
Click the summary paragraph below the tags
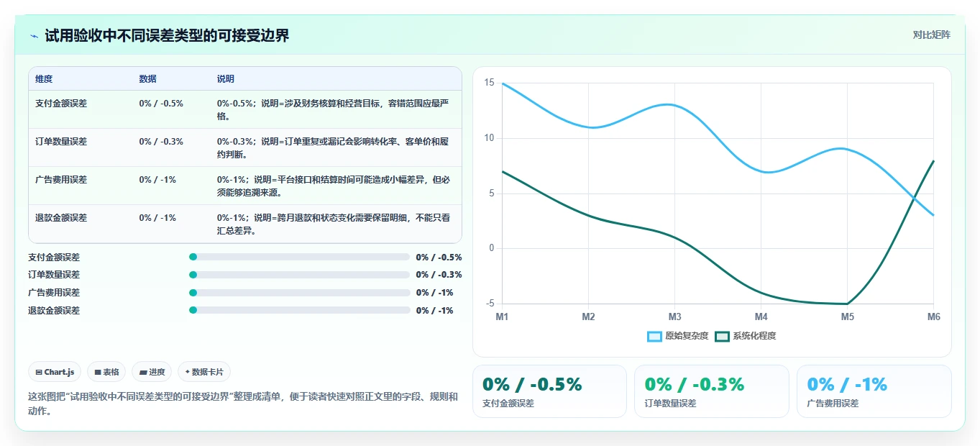243,404
